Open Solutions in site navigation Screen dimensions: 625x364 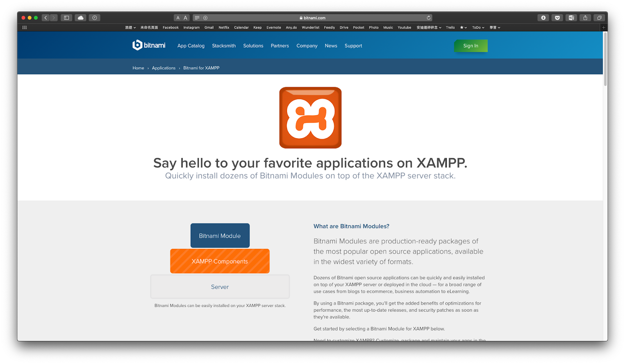253,46
